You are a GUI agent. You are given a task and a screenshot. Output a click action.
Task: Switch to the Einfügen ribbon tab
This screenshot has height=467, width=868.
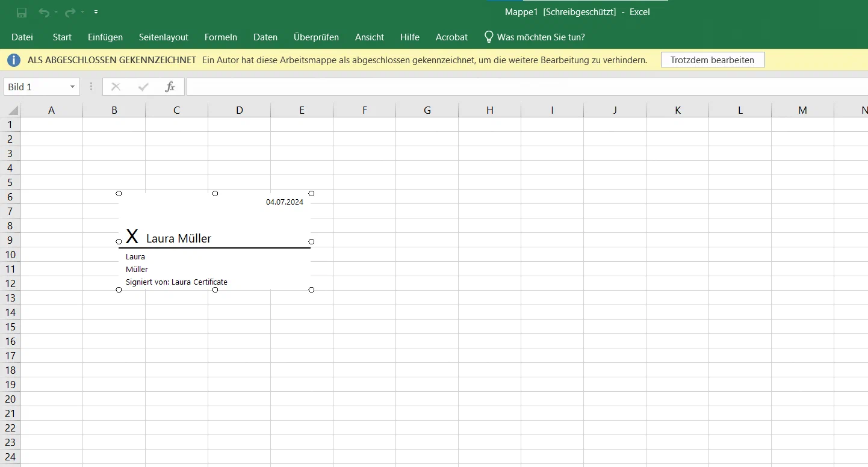pos(105,37)
